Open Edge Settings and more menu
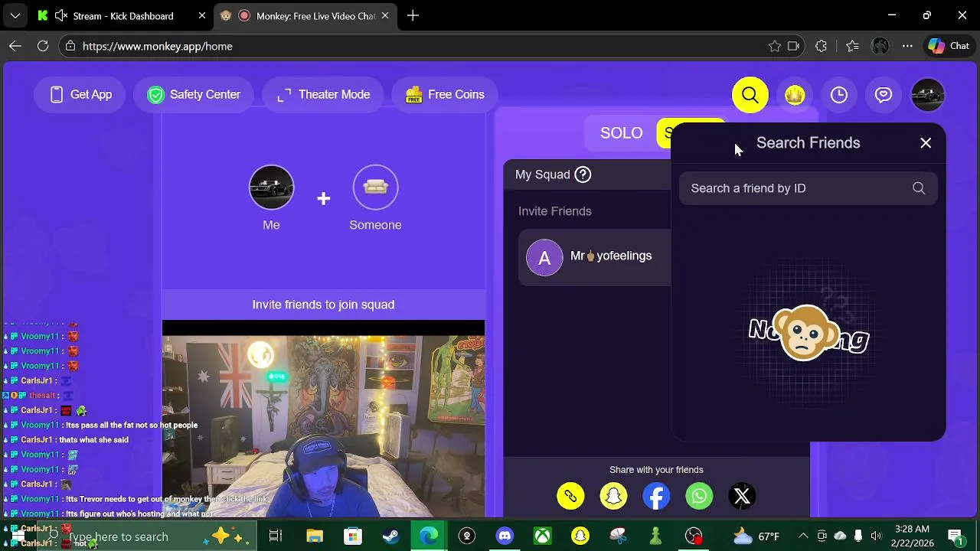Viewport: 980px width, 551px height. [907, 47]
